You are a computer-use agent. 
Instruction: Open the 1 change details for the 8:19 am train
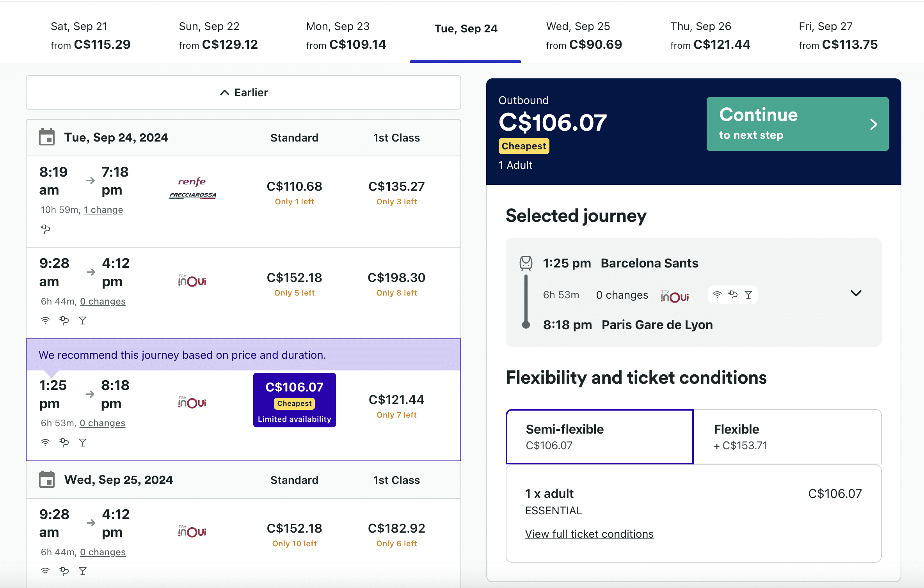click(x=103, y=210)
